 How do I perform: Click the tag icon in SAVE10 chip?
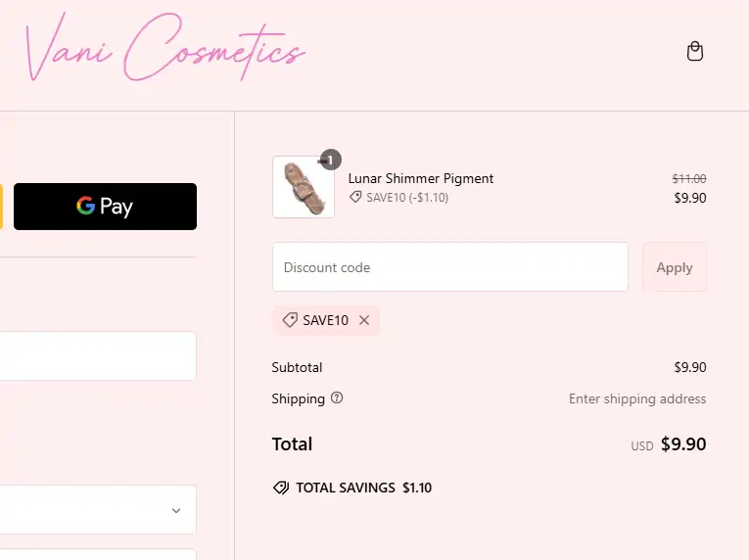[x=290, y=320]
